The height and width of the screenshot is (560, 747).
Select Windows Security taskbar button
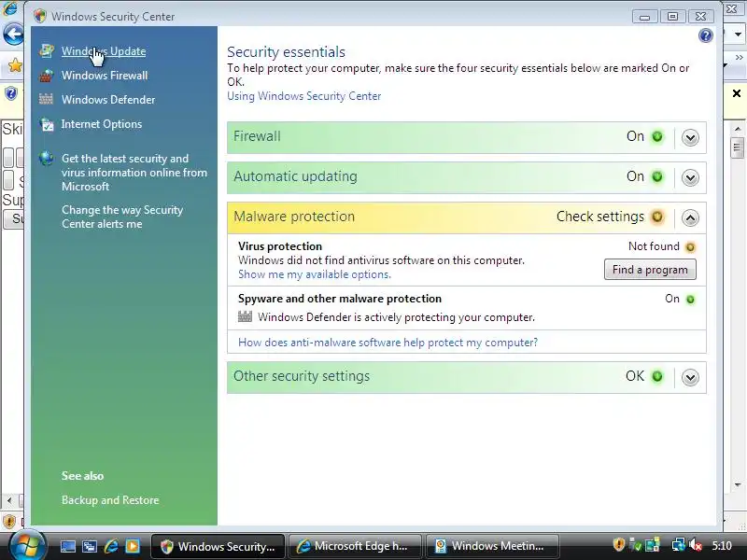point(218,546)
